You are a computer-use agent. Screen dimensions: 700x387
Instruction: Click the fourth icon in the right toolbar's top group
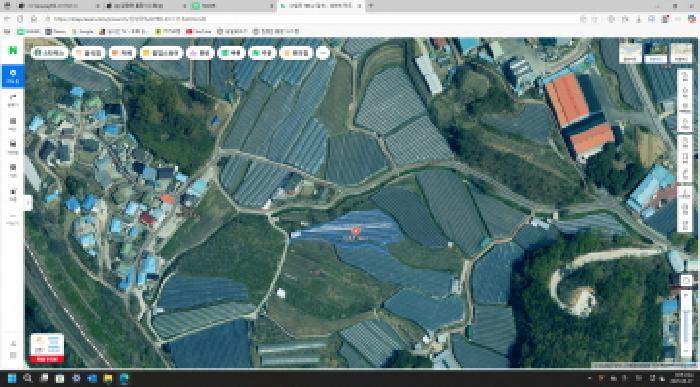(x=685, y=124)
